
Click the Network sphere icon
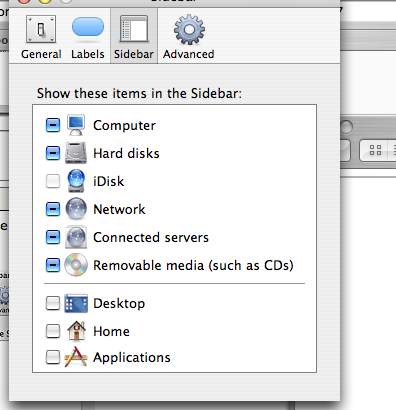pyautogui.click(x=76, y=209)
